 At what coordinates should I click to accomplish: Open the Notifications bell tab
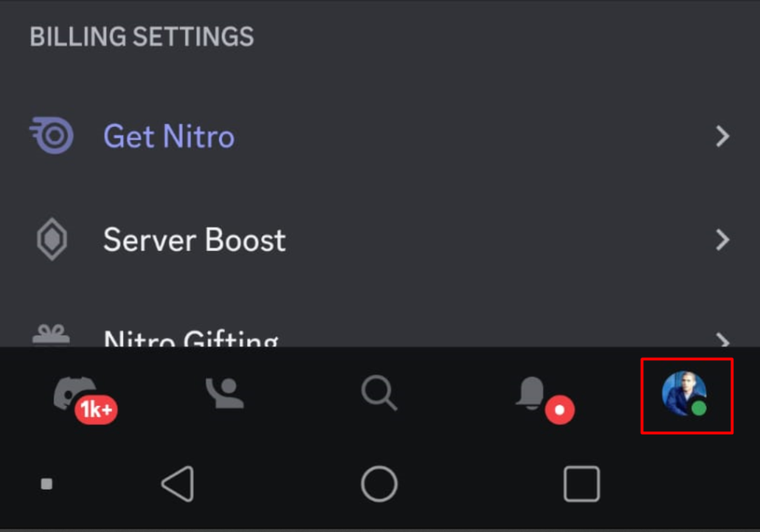tap(531, 393)
